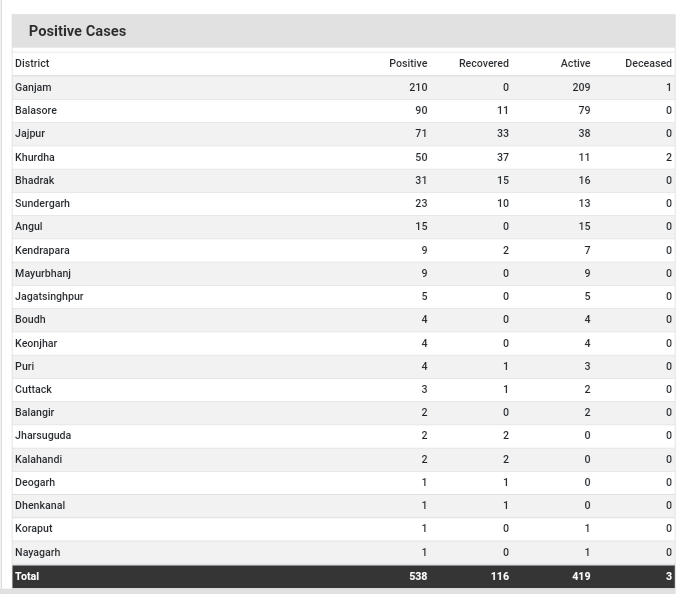
Task: Click the Jajpur district name
Action: 30,133
